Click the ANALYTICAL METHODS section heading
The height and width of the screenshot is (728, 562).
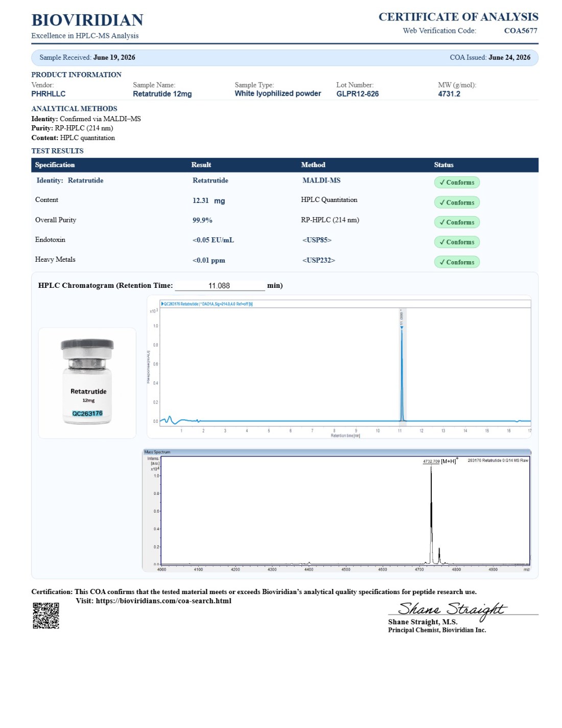click(x=74, y=109)
